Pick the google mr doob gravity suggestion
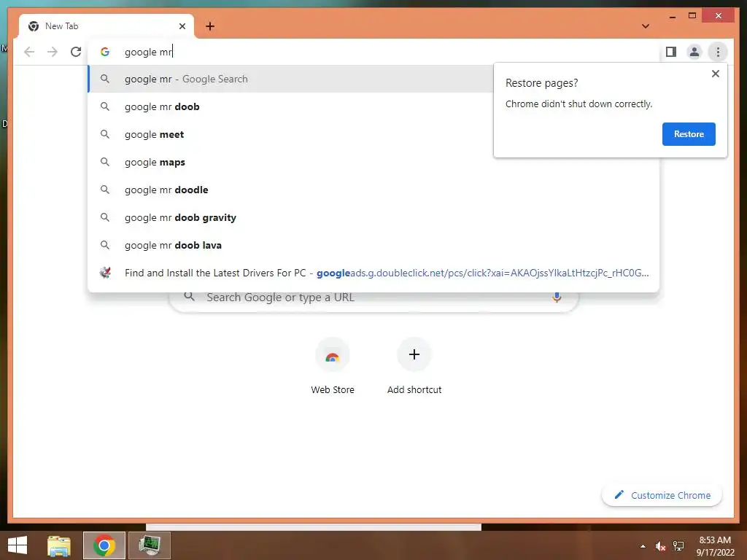Viewport: 747px width, 560px height. [x=373, y=217]
